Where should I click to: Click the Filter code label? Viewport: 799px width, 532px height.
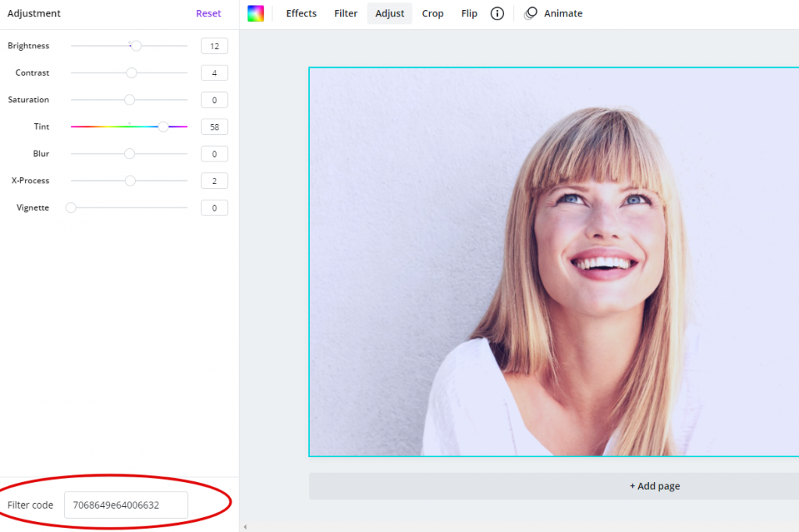tap(30, 505)
